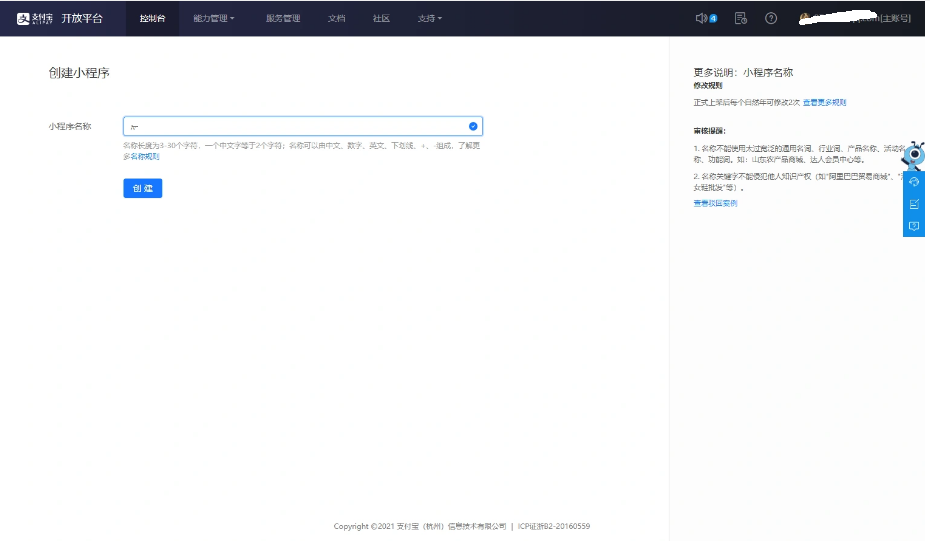Open customer service headset icon
This screenshot has height=541, width=930.
click(x=914, y=182)
